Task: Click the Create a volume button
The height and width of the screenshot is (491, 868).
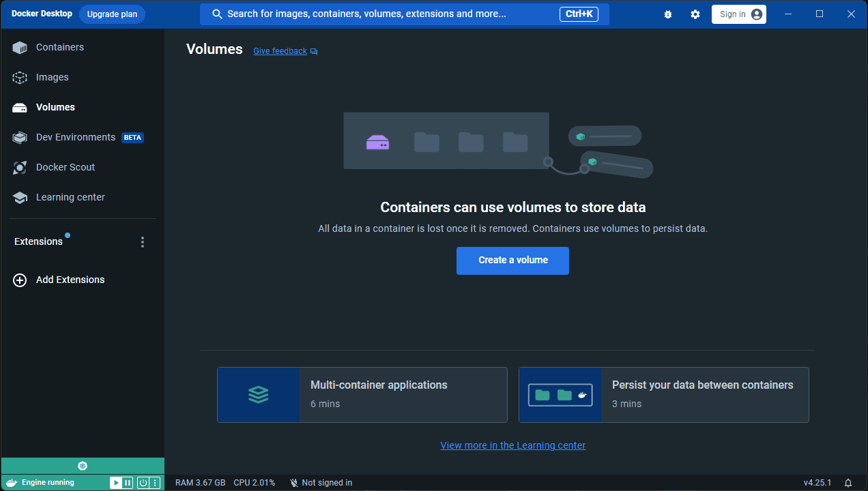Action: (512, 261)
